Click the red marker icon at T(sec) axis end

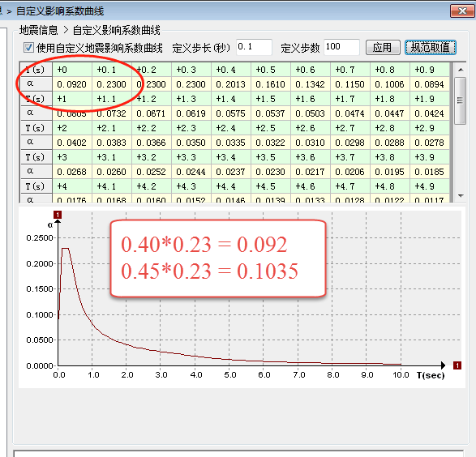click(457, 365)
